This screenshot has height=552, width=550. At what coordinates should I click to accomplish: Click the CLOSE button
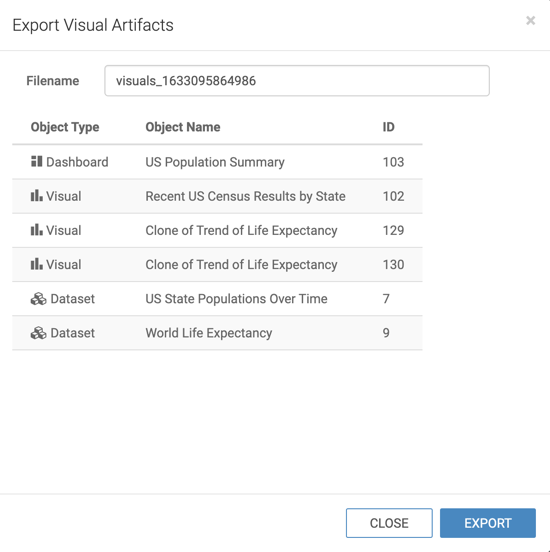[x=389, y=523]
